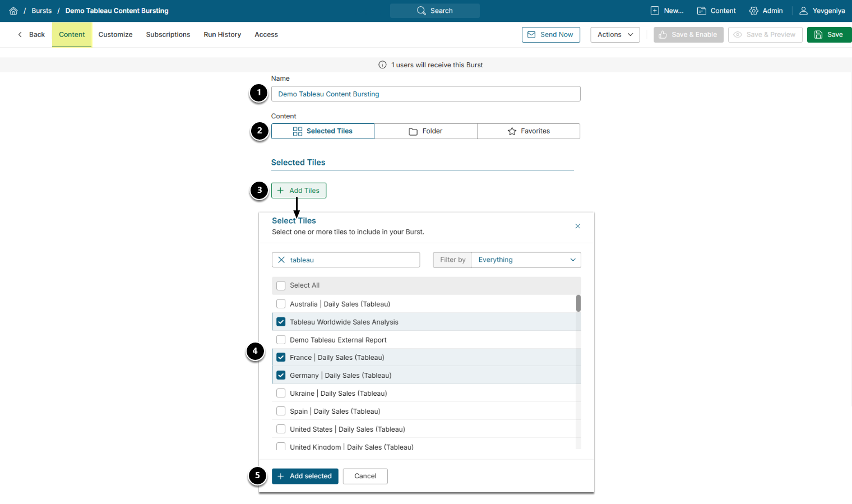The image size is (852, 504).
Task: Switch to the Subscriptions tab
Action: pyautogui.click(x=168, y=35)
